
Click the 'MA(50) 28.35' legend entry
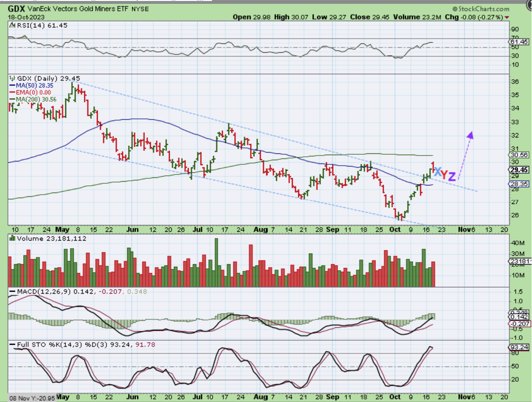(x=35, y=86)
